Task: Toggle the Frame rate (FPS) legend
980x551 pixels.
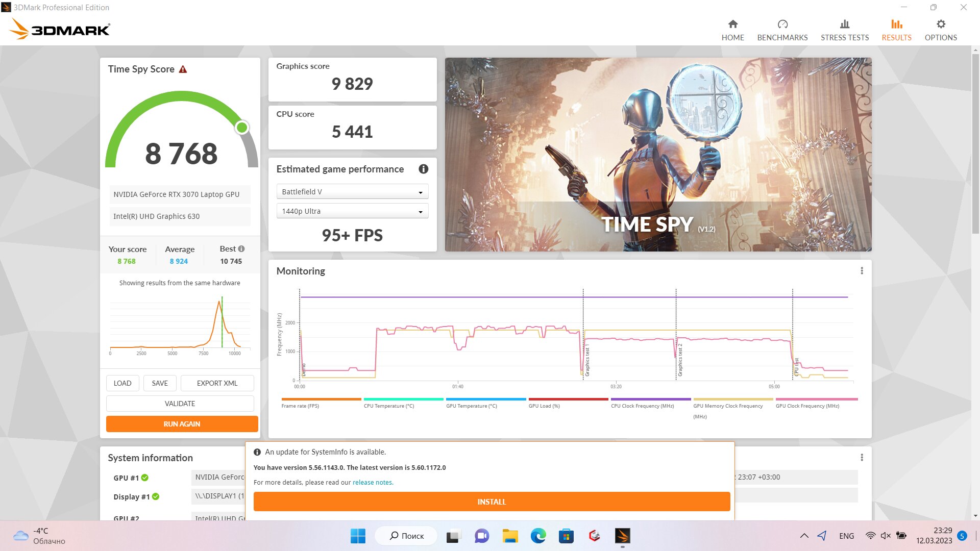Action: pyautogui.click(x=321, y=403)
